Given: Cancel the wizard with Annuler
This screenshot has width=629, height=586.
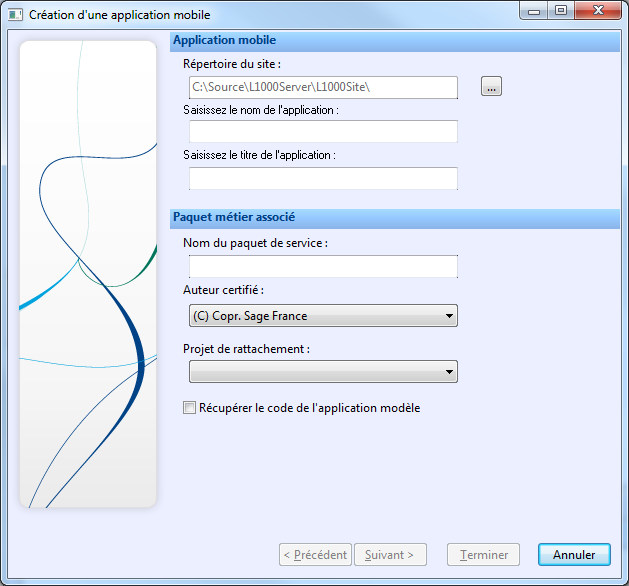Looking at the screenshot, I should pyautogui.click(x=574, y=555).
